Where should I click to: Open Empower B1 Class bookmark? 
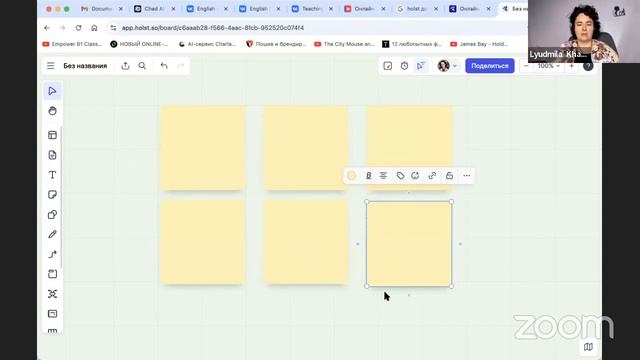[72, 44]
